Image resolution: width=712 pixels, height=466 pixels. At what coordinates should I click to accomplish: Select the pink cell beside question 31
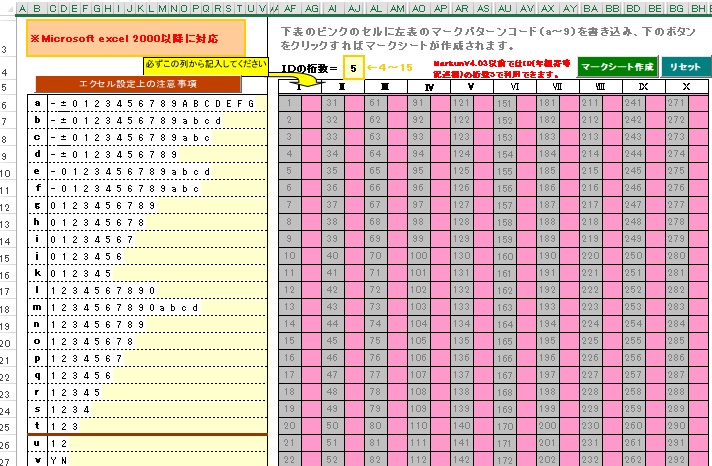point(354,103)
